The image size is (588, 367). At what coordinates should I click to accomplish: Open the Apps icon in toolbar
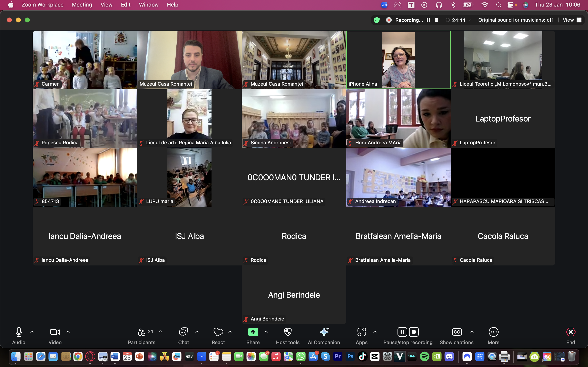(362, 332)
